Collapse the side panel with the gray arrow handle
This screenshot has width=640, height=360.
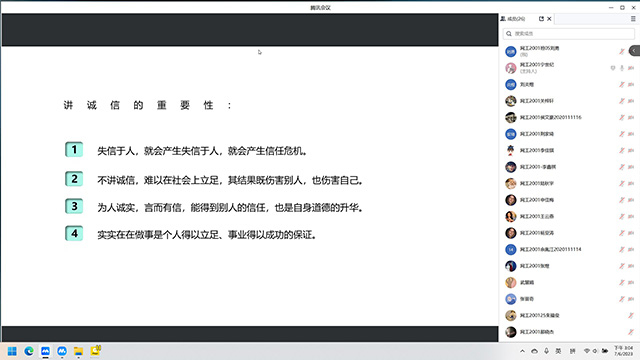coord(635,51)
